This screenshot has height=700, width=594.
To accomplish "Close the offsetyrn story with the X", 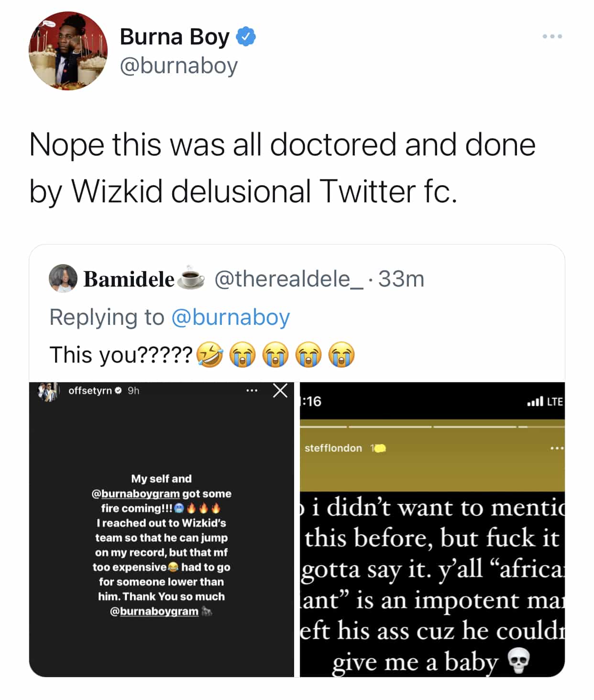I will tap(280, 390).
